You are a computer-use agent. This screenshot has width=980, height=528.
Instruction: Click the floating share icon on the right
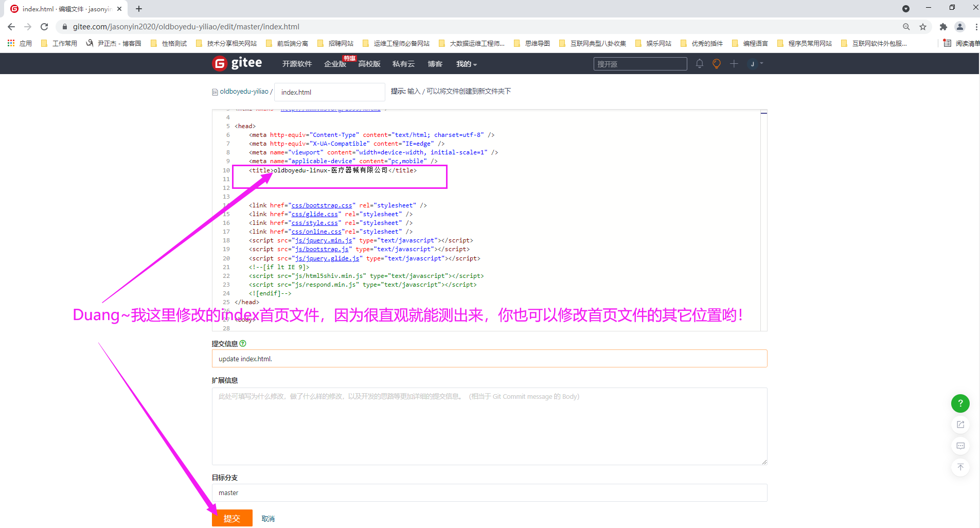[x=960, y=425]
